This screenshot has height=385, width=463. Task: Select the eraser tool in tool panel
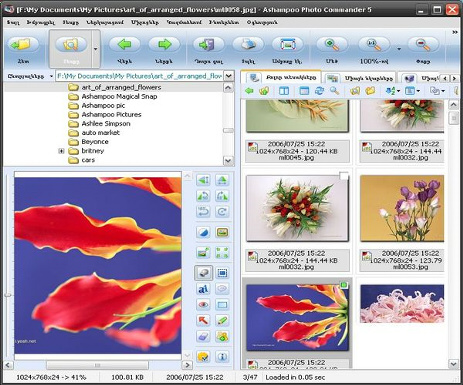pos(203,336)
